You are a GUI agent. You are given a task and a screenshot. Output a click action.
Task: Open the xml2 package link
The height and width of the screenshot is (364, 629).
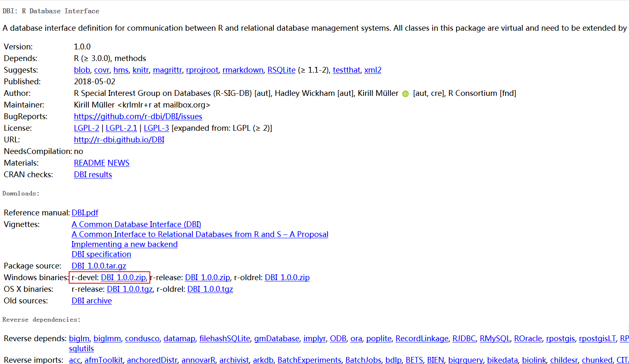click(x=373, y=70)
